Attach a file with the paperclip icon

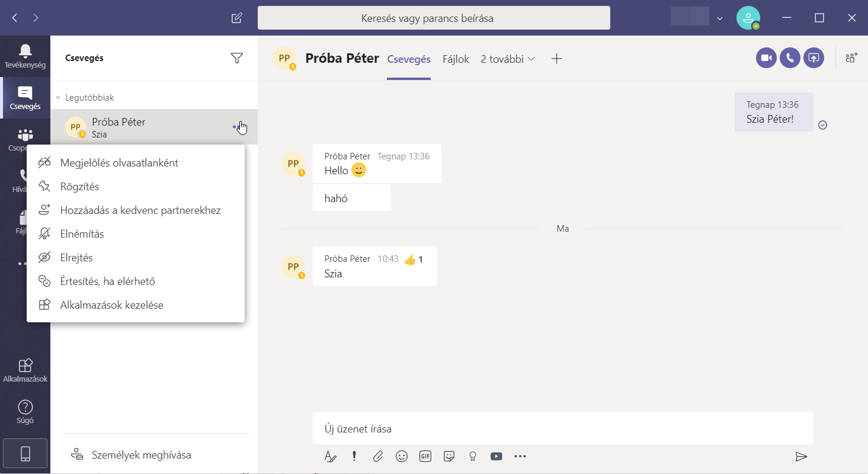[x=378, y=456]
